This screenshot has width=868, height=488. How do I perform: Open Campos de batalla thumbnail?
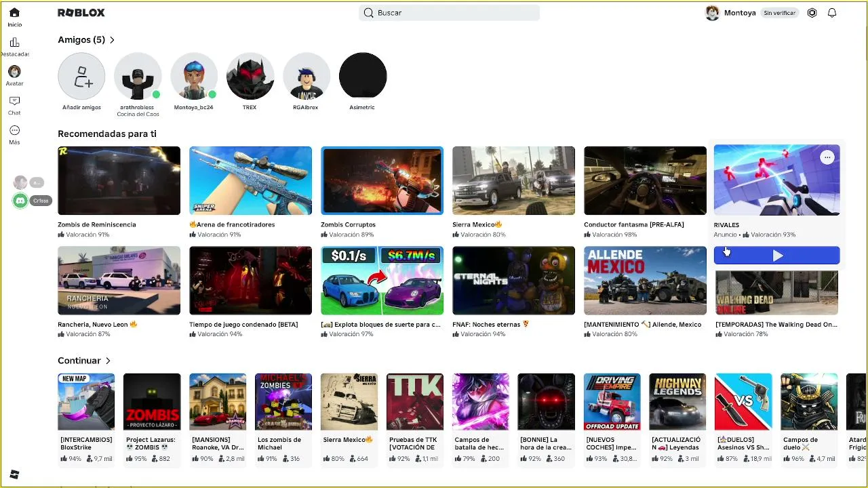click(x=481, y=401)
